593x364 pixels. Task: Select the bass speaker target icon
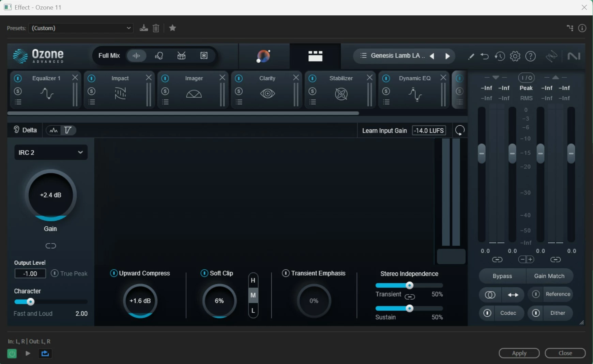click(x=204, y=56)
